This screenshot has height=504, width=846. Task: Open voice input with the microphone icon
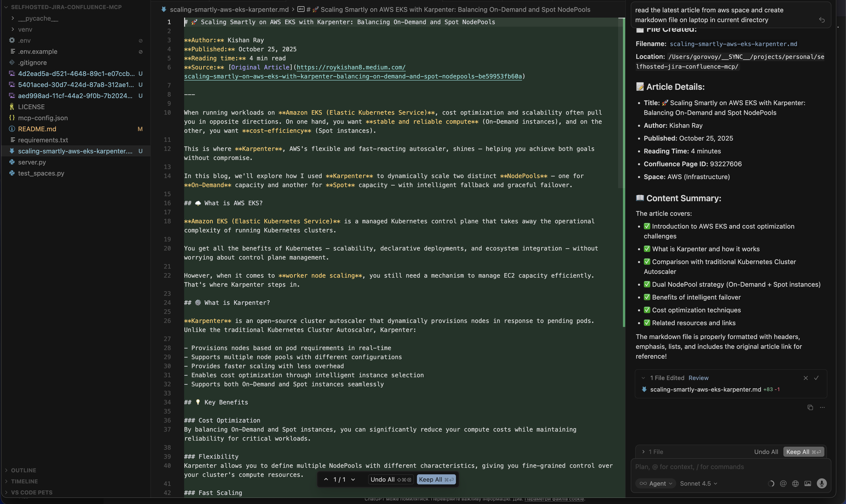pyautogui.click(x=822, y=483)
